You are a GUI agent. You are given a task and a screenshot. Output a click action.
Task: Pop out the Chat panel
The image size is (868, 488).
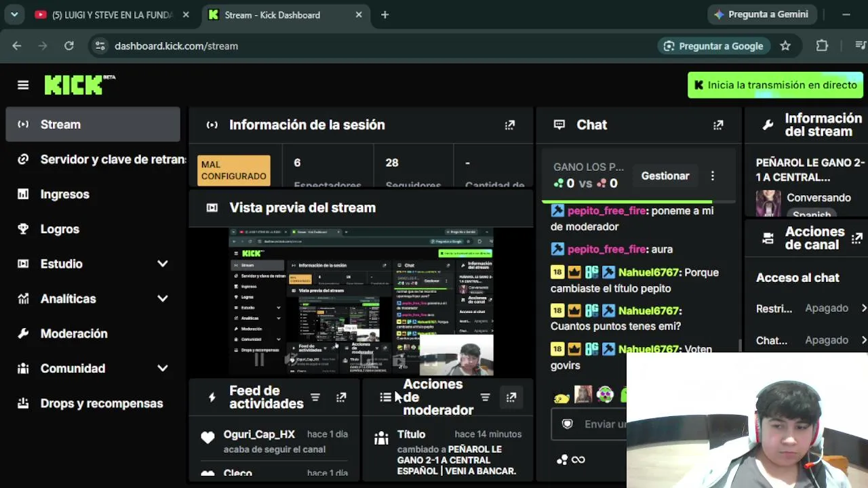point(718,125)
